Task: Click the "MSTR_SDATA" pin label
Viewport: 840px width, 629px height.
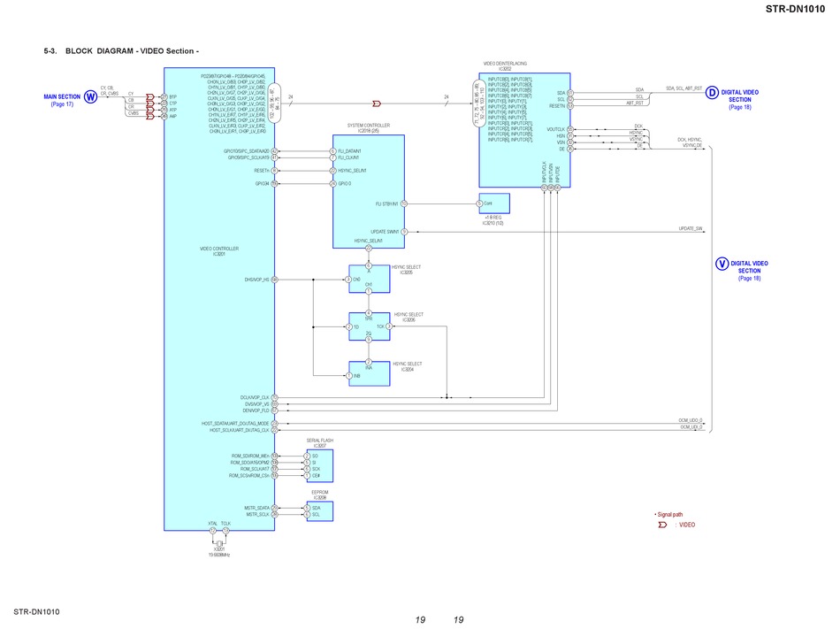Action: [257, 509]
